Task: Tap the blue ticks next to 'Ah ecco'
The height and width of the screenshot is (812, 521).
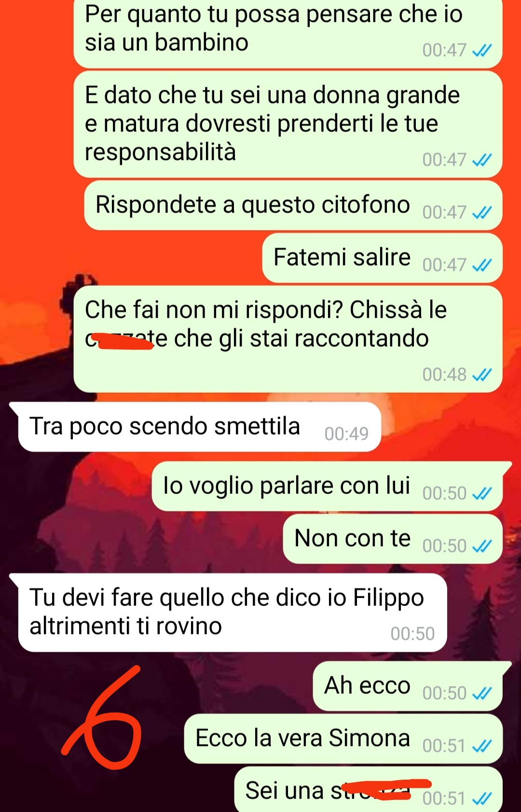Action: [482, 693]
